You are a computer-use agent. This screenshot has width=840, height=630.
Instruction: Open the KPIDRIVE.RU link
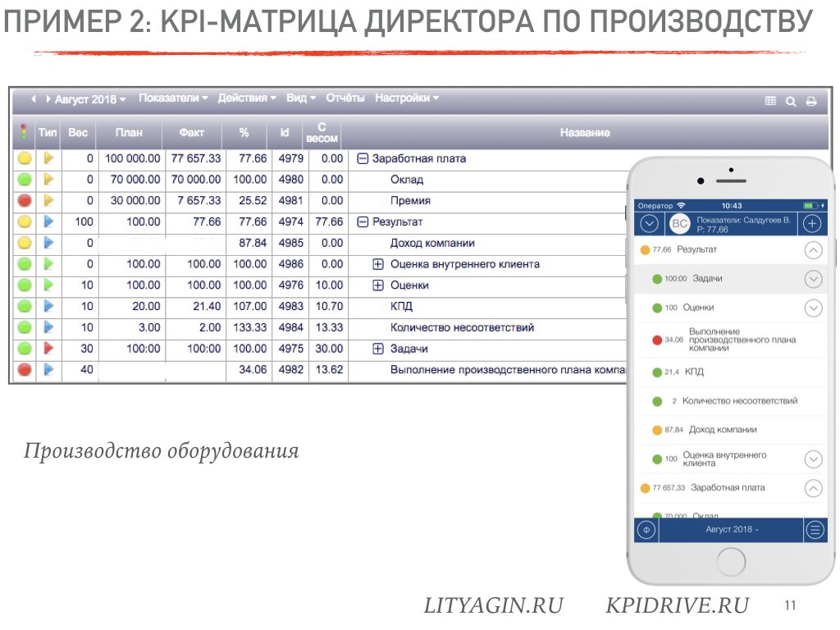click(x=677, y=606)
